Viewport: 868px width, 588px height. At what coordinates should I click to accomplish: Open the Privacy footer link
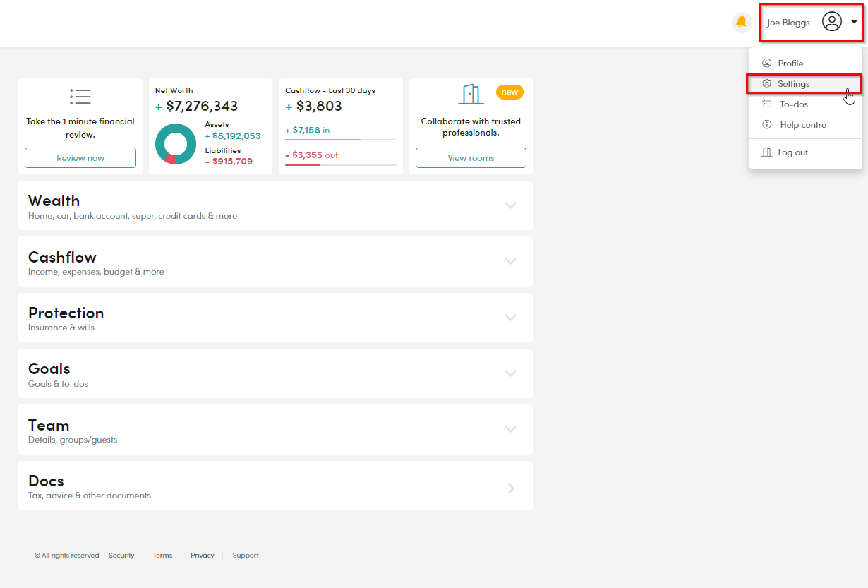tap(202, 556)
